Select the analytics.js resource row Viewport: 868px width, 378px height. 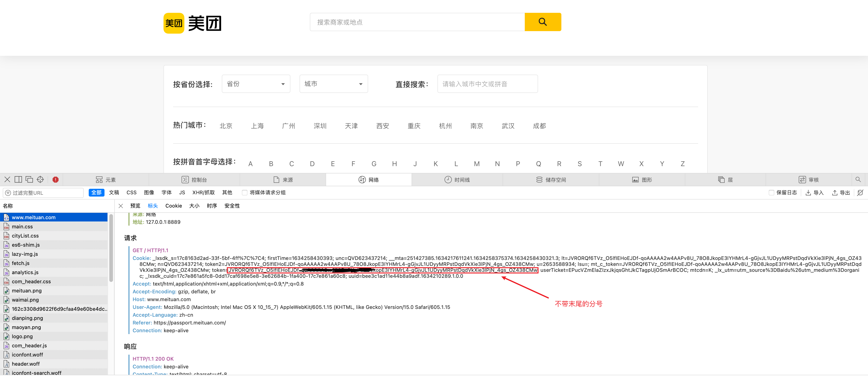click(x=54, y=272)
